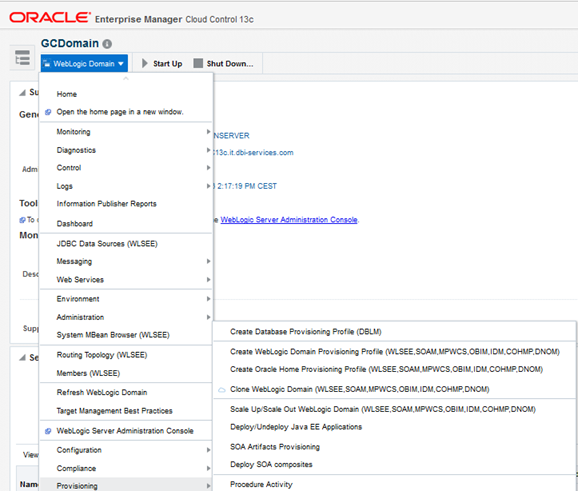Open the WebLogic Server Administration Console link
Screen dimensions: 578x491
289,220
